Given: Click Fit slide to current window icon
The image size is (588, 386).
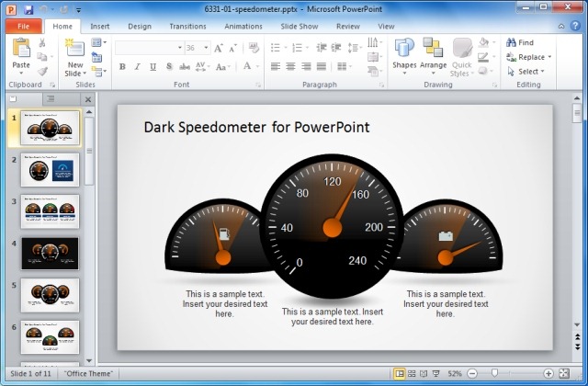Looking at the screenshot, I should point(564,373).
